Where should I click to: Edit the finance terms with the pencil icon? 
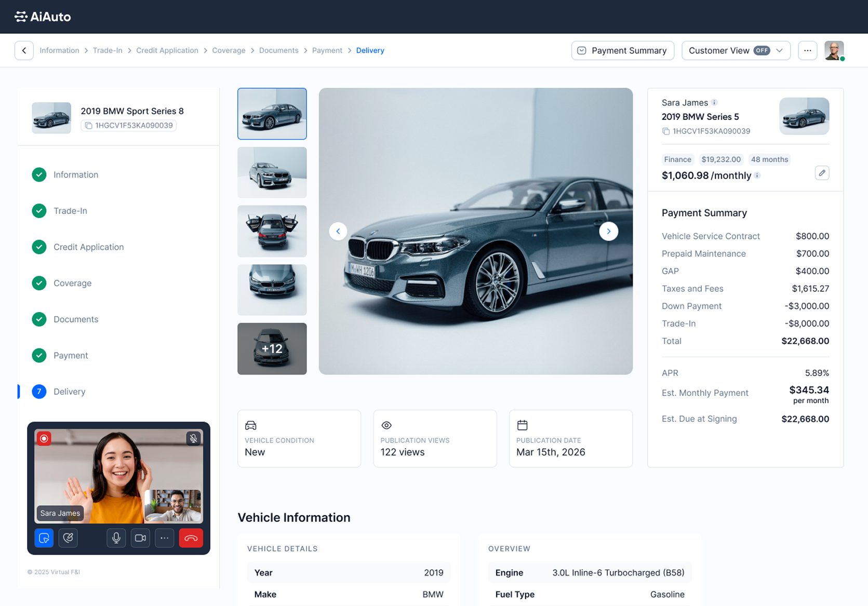[x=822, y=173]
